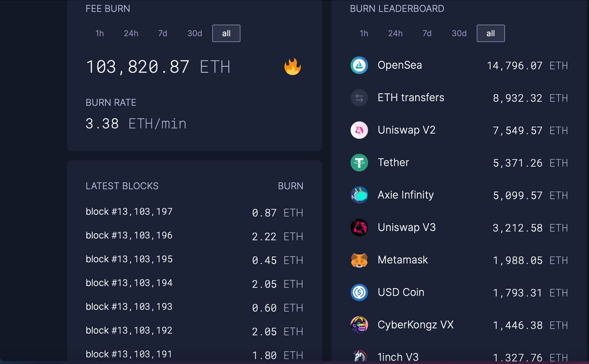
Task: Open block #13,103,196
Action: (x=129, y=235)
